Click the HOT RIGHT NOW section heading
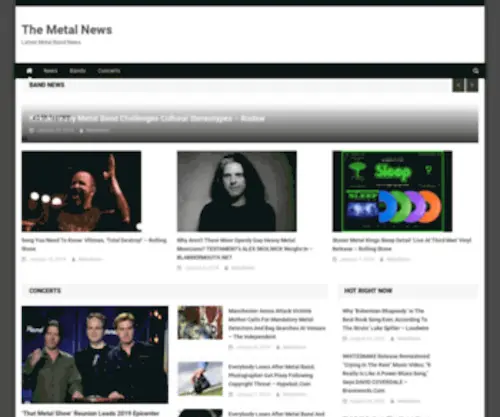 [x=368, y=291]
